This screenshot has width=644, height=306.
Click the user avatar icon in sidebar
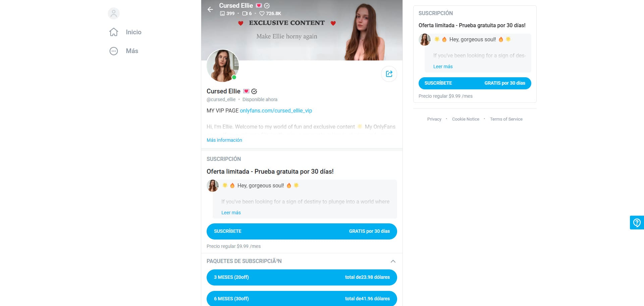click(x=114, y=13)
